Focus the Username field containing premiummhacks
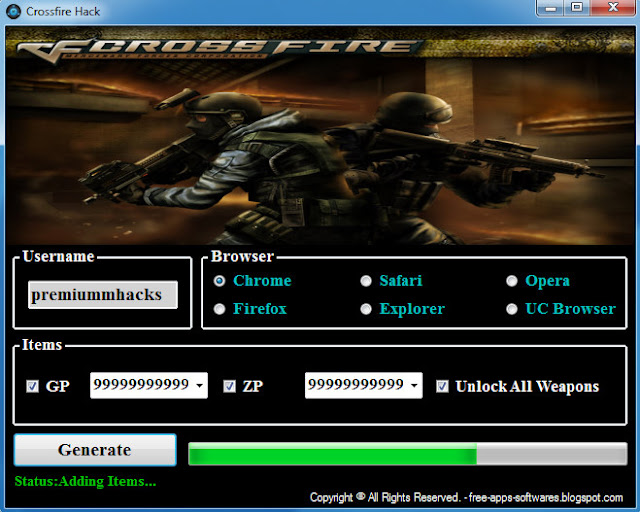The width and height of the screenshot is (640, 512). pyautogui.click(x=103, y=294)
